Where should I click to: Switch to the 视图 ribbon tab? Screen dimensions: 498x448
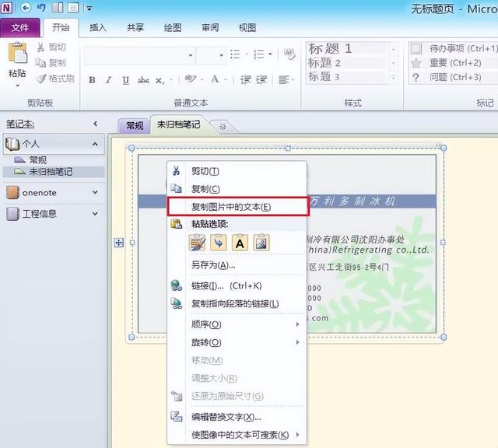click(247, 28)
